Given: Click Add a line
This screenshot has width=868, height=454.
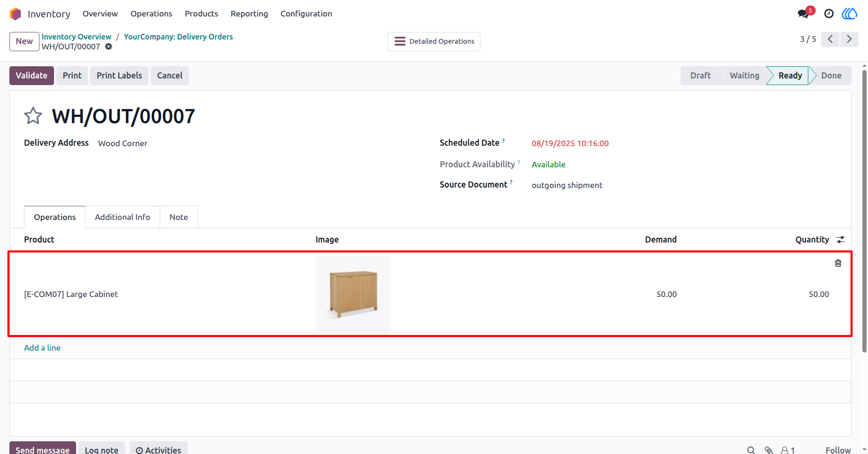Looking at the screenshot, I should click(42, 348).
